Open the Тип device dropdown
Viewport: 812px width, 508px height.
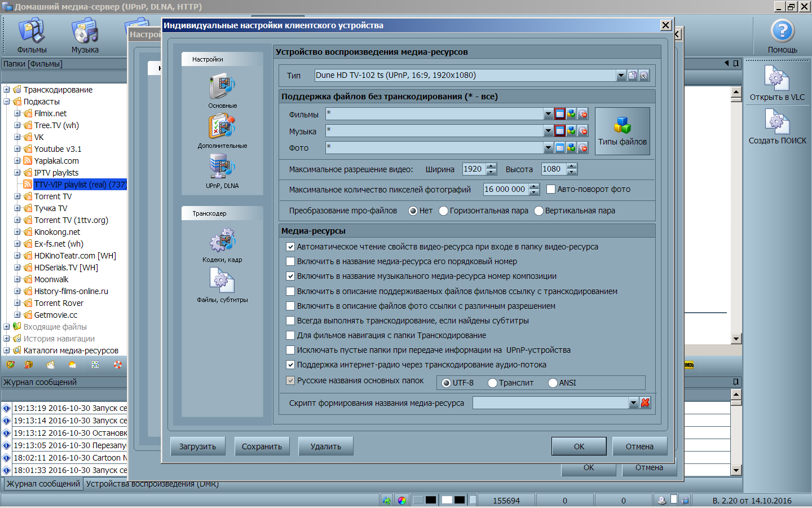[621, 76]
